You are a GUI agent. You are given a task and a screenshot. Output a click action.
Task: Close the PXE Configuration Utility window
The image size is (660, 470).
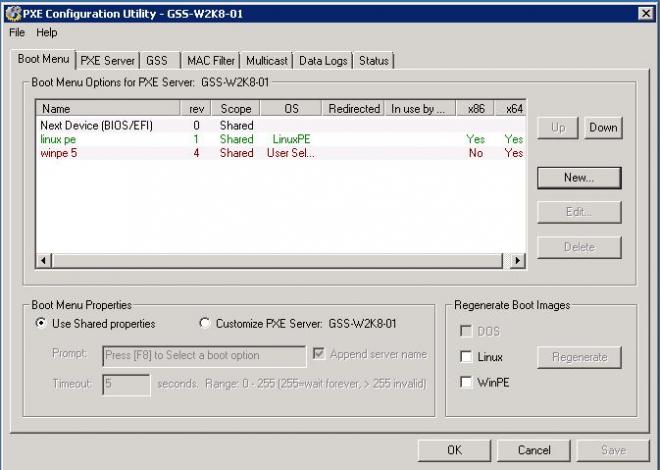point(645,14)
